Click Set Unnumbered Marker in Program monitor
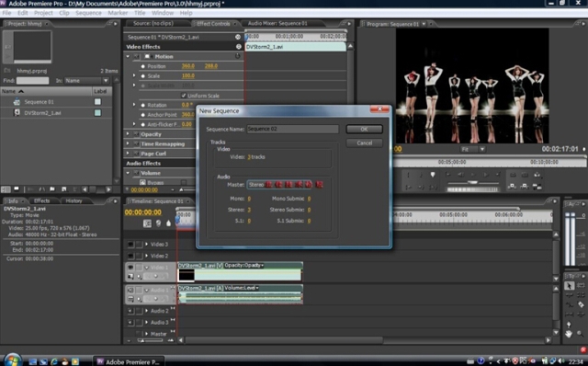This screenshot has width=588, height=366. pos(433,175)
